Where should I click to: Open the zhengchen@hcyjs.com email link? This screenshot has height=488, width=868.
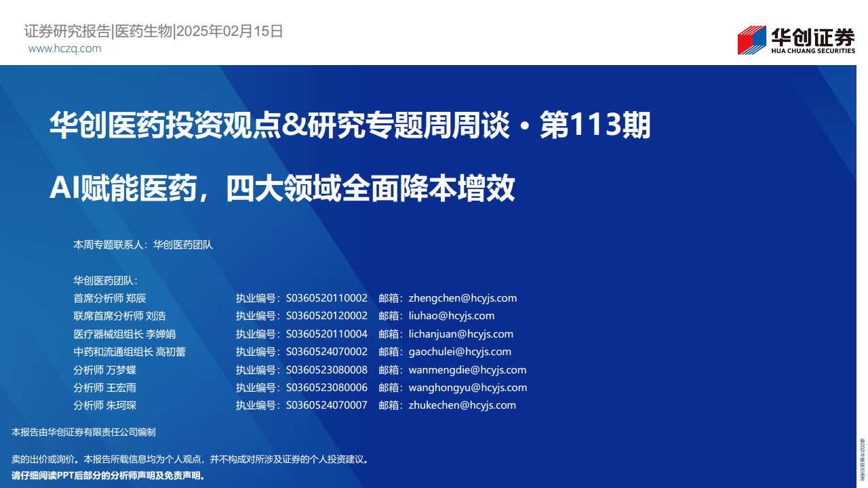coord(462,298)
